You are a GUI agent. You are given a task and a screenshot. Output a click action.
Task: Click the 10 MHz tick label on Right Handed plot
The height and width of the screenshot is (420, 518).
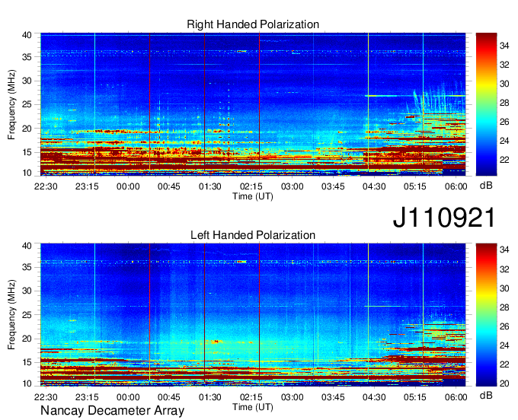coord(27,173)
